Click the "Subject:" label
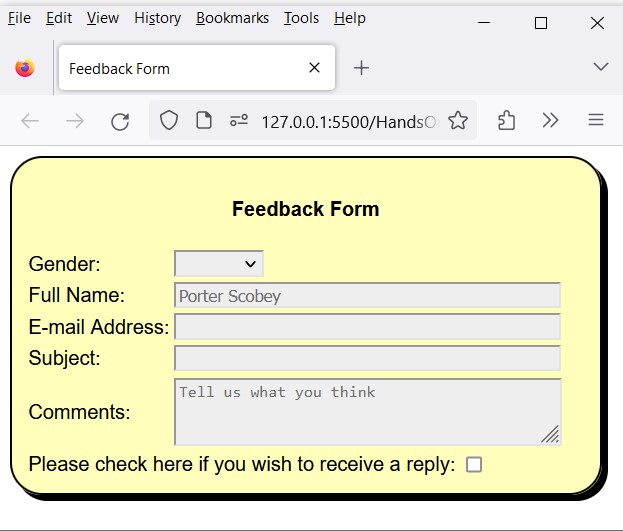This screenshot has height=531, width=623. tap(64, 358)
